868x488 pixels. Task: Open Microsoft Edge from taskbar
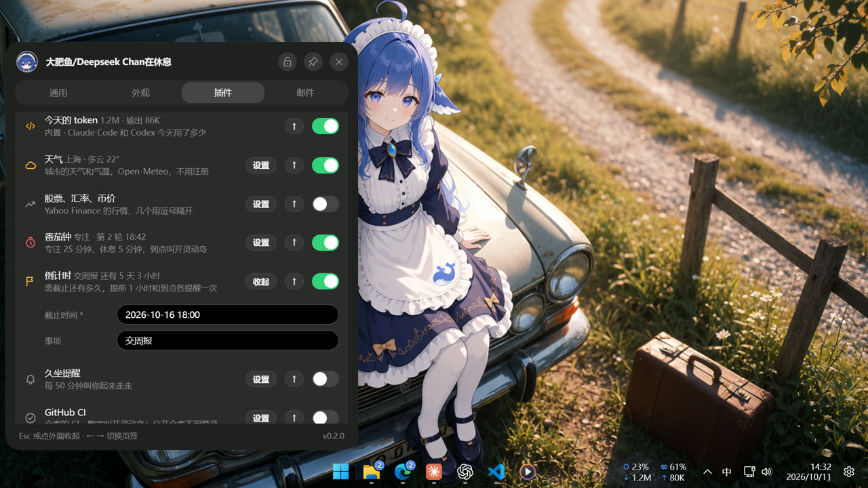click(403, 472)
